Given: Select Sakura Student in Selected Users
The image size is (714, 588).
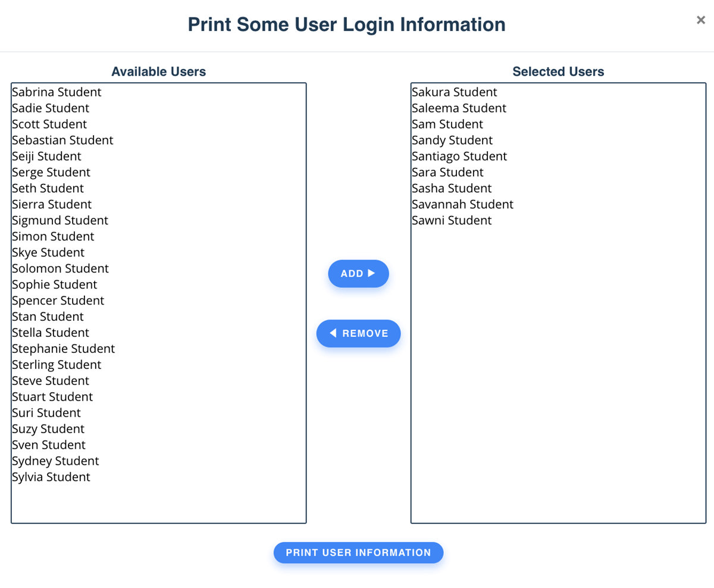Looking at the screenshot, I should (558, 92).
